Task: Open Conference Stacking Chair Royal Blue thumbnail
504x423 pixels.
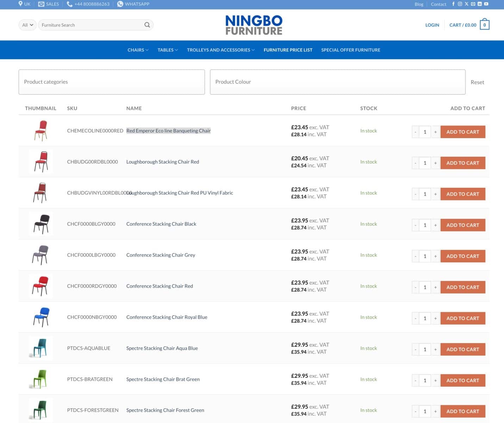Action: pos(41,317)
